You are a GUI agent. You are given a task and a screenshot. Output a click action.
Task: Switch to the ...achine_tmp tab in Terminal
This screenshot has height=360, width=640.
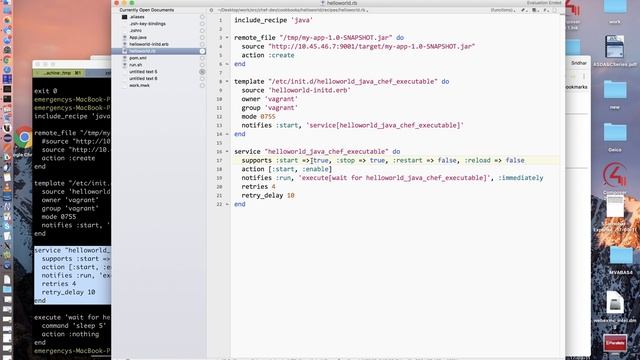click(x=59, y=73)
